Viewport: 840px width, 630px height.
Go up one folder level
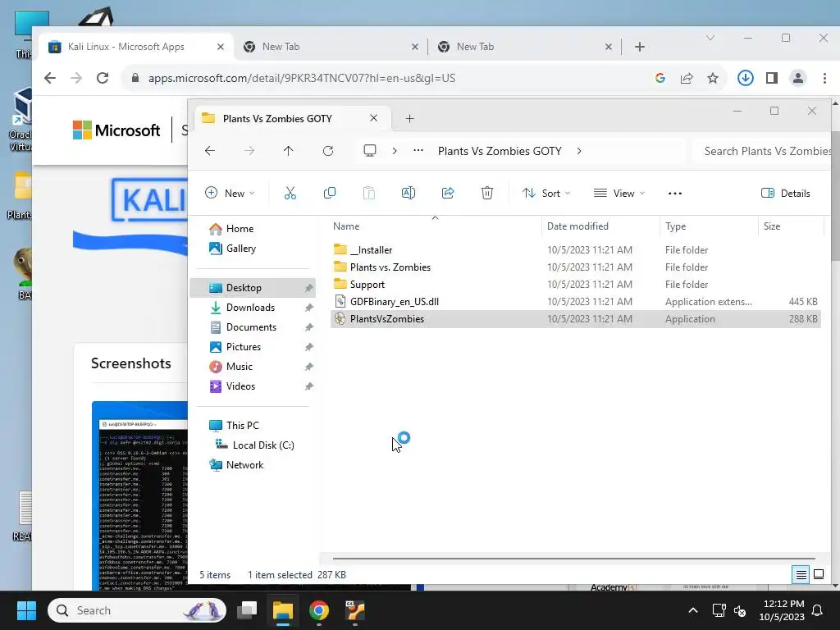coord(288,151)
